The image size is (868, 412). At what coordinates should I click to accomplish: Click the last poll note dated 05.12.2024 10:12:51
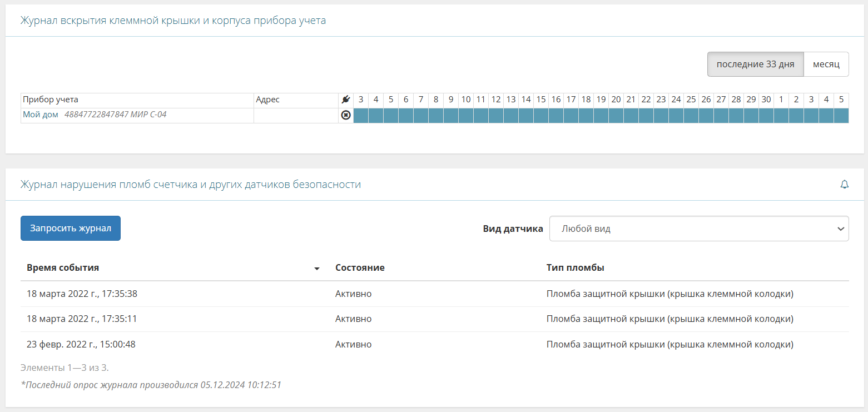[151, 384]
